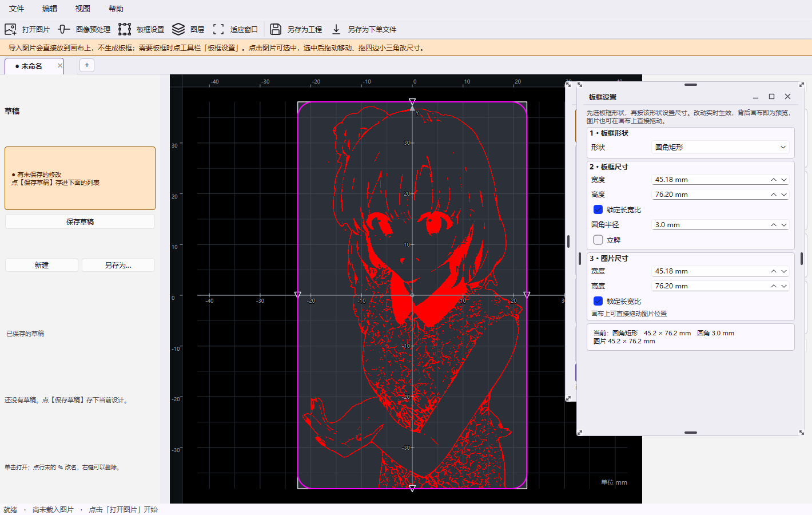Increase 板框尺寸 高度 with the up arrow

[x=774, y=195]
